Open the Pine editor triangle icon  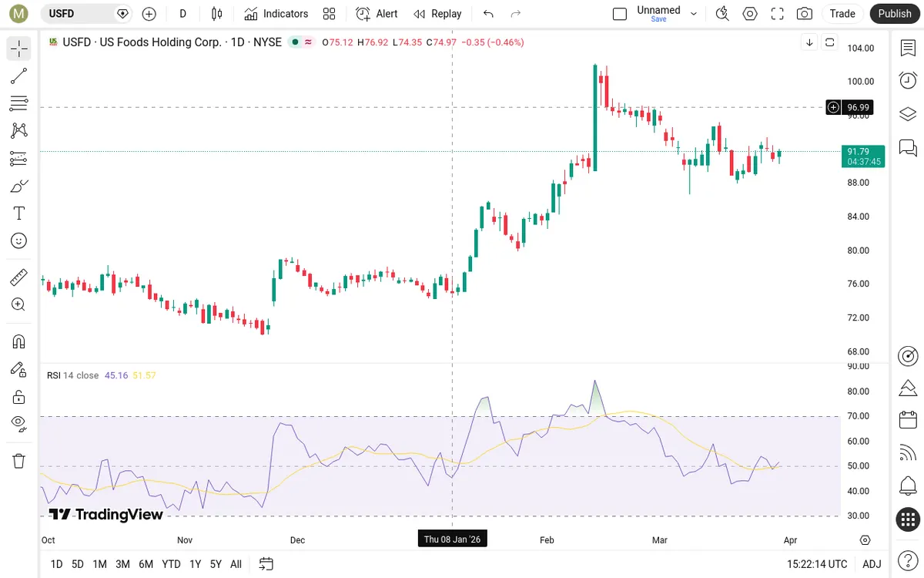point(908,388)
